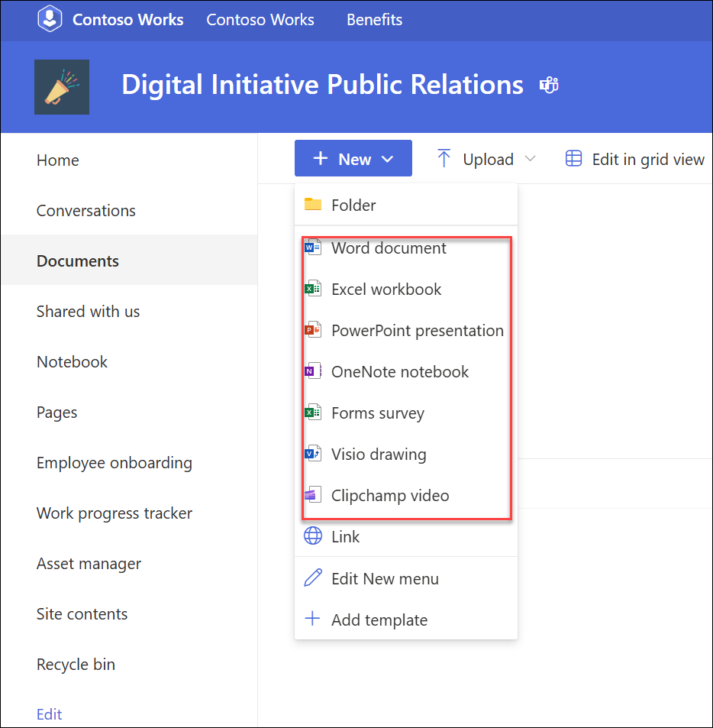Viewport: 713px width, 728px height.
Task: Click the PowerPoint presentation icon
Action: (312, 331)
